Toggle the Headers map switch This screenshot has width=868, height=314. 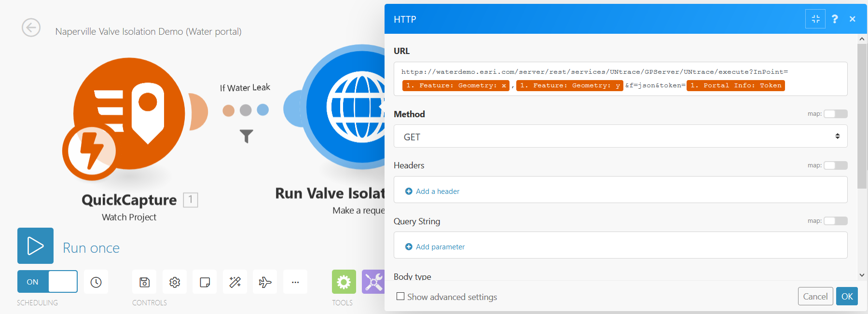coord(835,165)
